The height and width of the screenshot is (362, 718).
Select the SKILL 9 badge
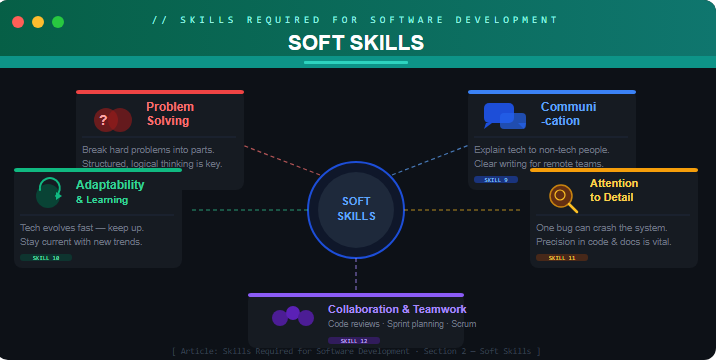tap(496, 180)
